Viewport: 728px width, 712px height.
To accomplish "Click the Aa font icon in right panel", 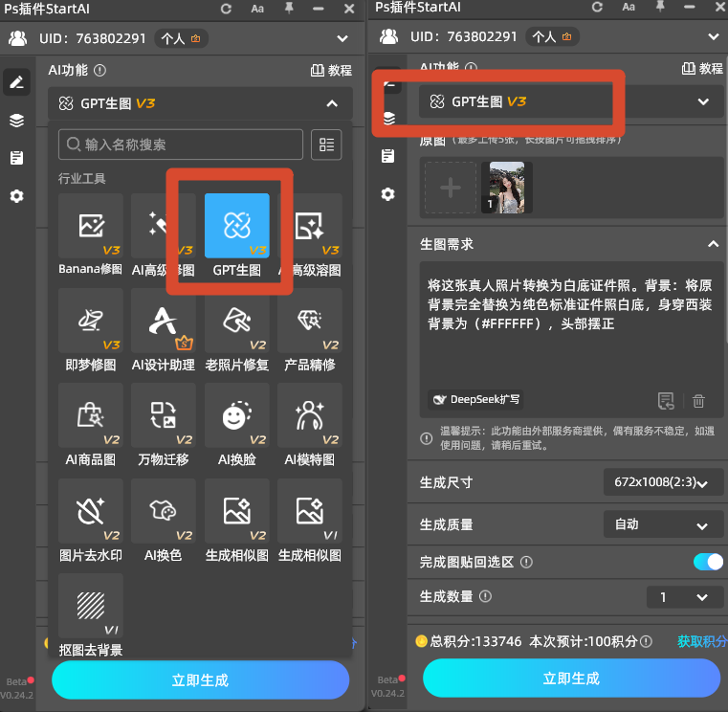I will coord(629,7).
